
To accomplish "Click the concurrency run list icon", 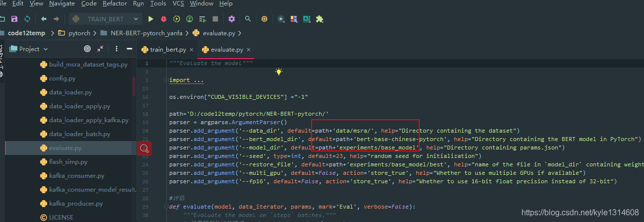I will coord(202,19).
